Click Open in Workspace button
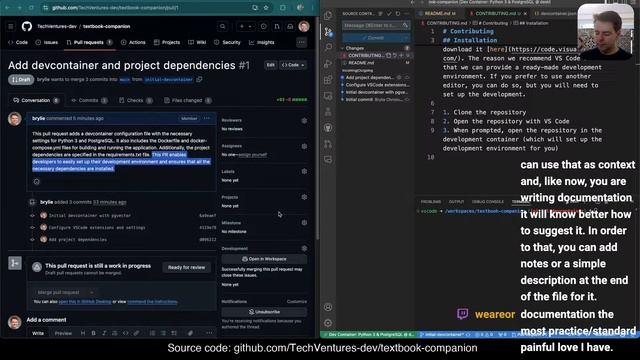Viewport: 640px width, 360px height. (264, 259)
